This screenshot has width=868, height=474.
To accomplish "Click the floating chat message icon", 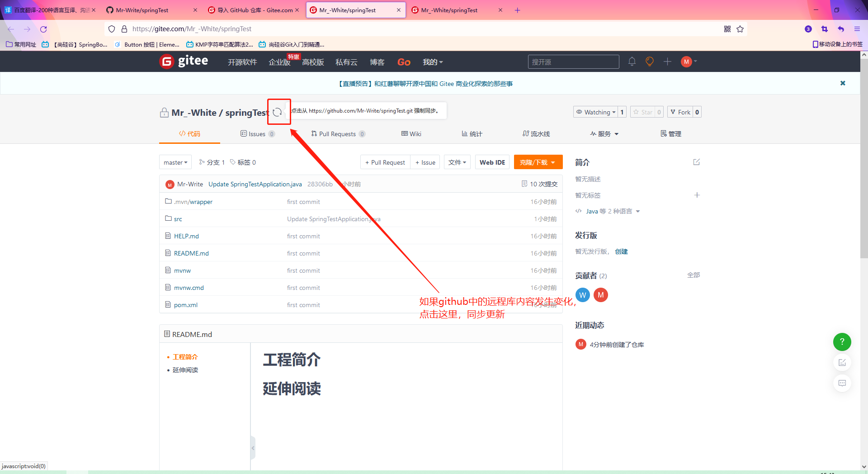I will [842, 383].
